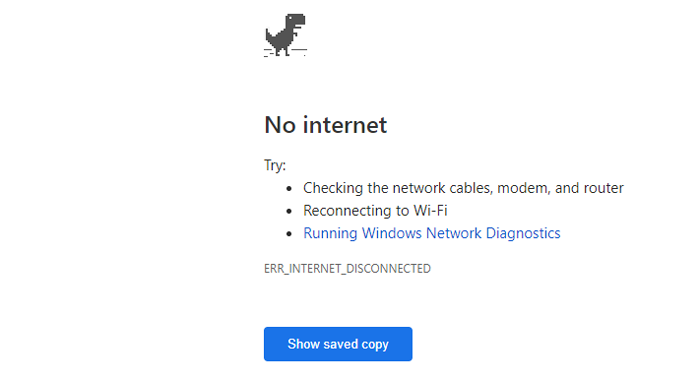Open Running Windows Network Diagnostics link
The height and width of the screenshot is (381, 700).
(x=432, y=233)
